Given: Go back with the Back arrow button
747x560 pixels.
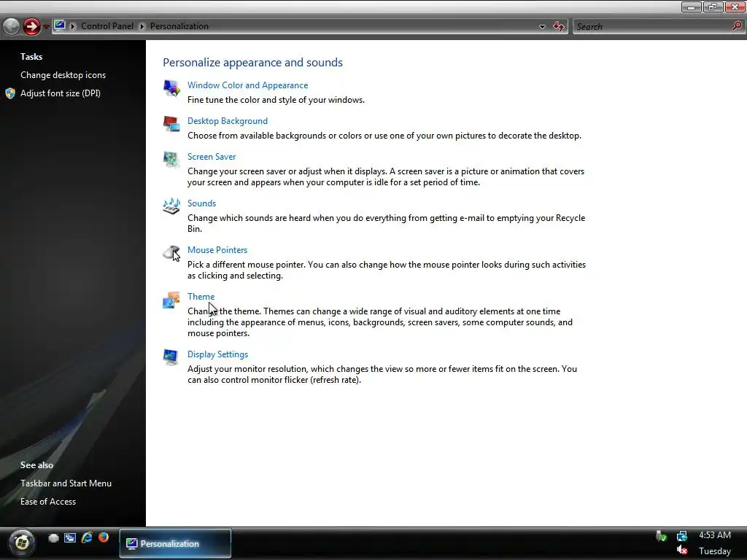Looking at the screenshot, I should pyautogui.click(x=12, y=26).
